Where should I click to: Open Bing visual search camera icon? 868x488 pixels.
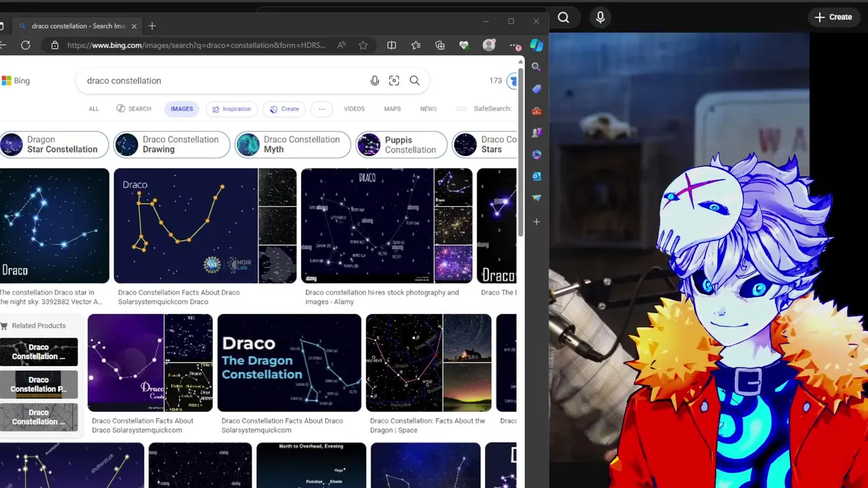click(394, 81)
